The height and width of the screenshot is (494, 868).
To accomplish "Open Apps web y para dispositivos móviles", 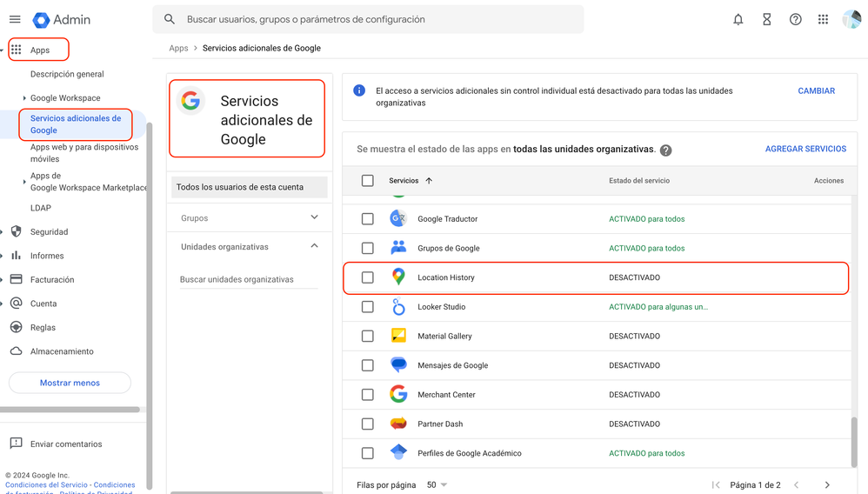I will [84, 153].
